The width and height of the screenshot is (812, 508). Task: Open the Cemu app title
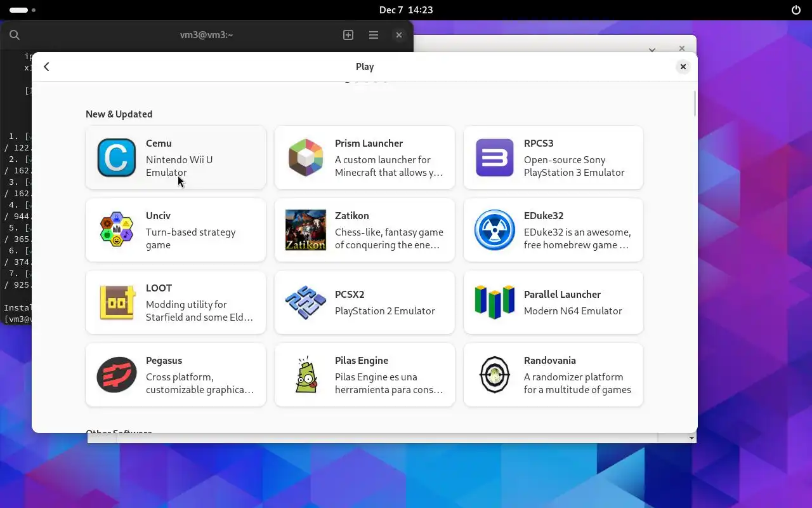point(159,144)
